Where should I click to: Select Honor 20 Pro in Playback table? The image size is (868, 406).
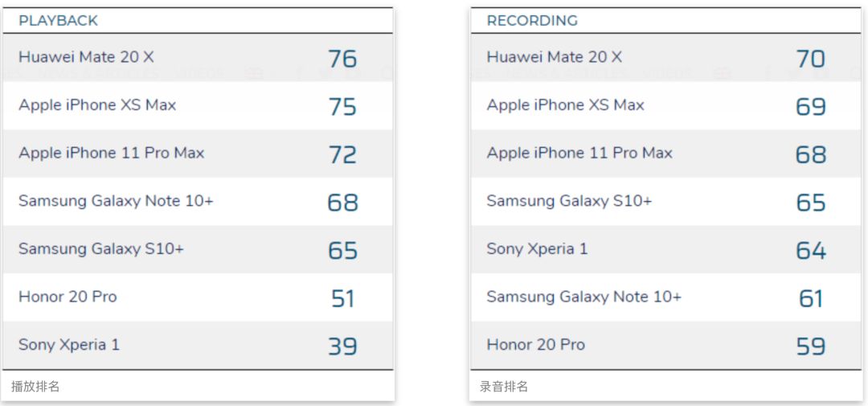[x=68, y=297]
